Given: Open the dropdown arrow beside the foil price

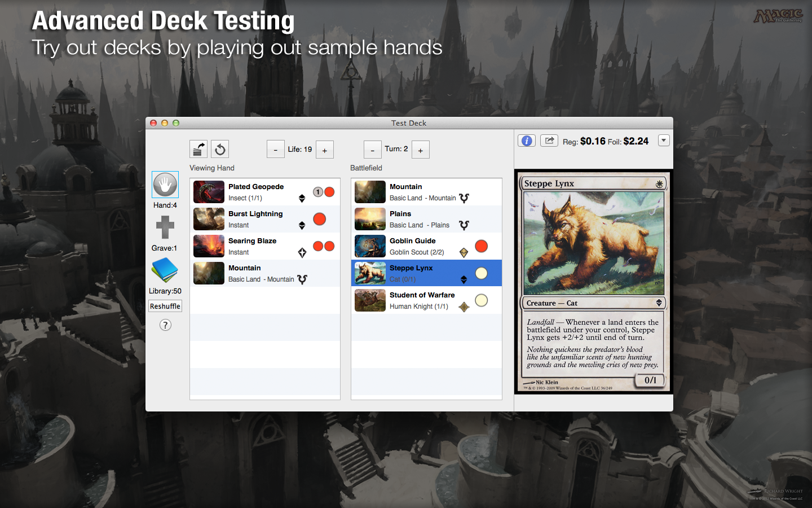Looking at the screenshot, I should tap(664, 141).
